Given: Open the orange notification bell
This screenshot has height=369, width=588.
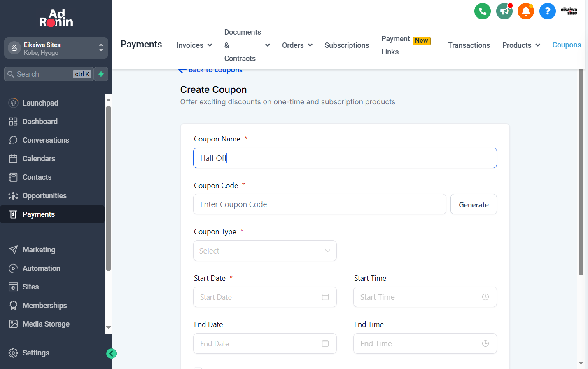Looking at the screenshot, I should 526,11.
